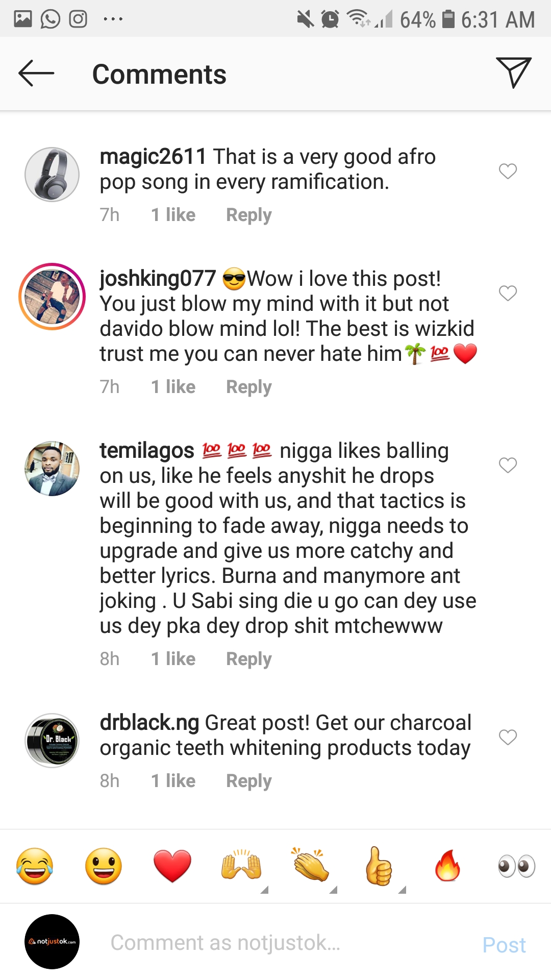Like drblack.ng's comment with heart
Screen dimensions: 551x980
(508, 737)
